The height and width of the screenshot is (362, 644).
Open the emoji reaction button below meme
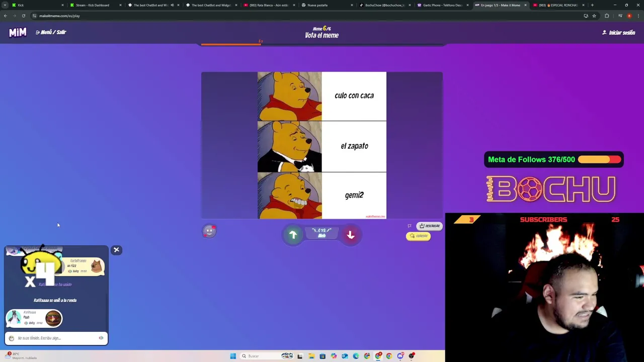(x=209, y=231)
